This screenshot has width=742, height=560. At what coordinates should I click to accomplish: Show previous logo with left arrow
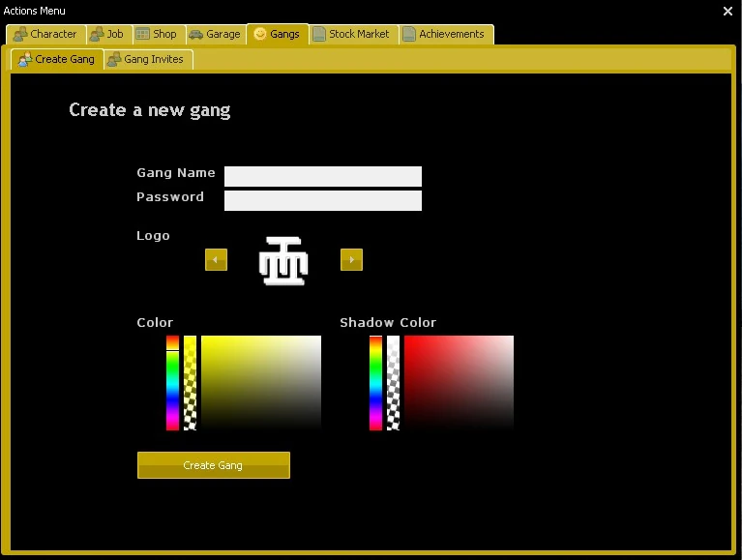[x=217, y=259]
